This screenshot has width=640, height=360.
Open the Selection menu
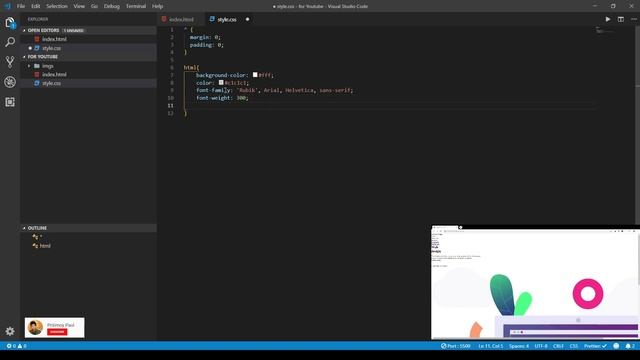pos(57,6)
